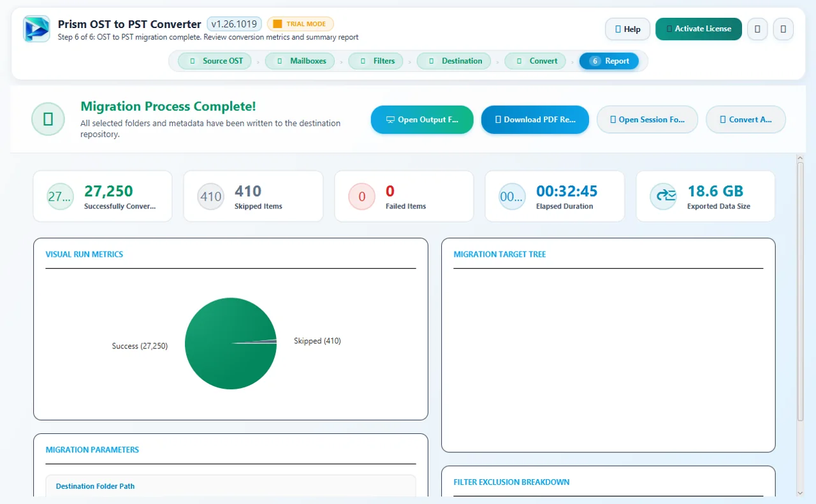Click the Migration Process Complete heading

point(168,106)
